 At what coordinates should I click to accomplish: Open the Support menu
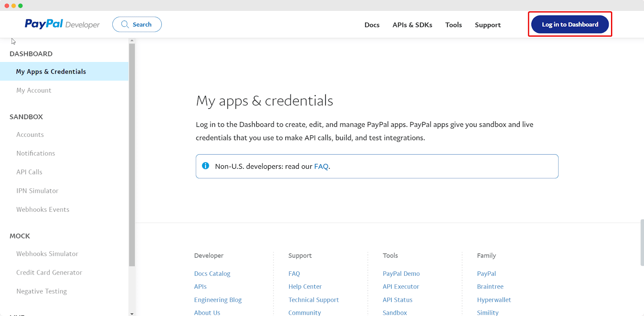tap(488, 25)
